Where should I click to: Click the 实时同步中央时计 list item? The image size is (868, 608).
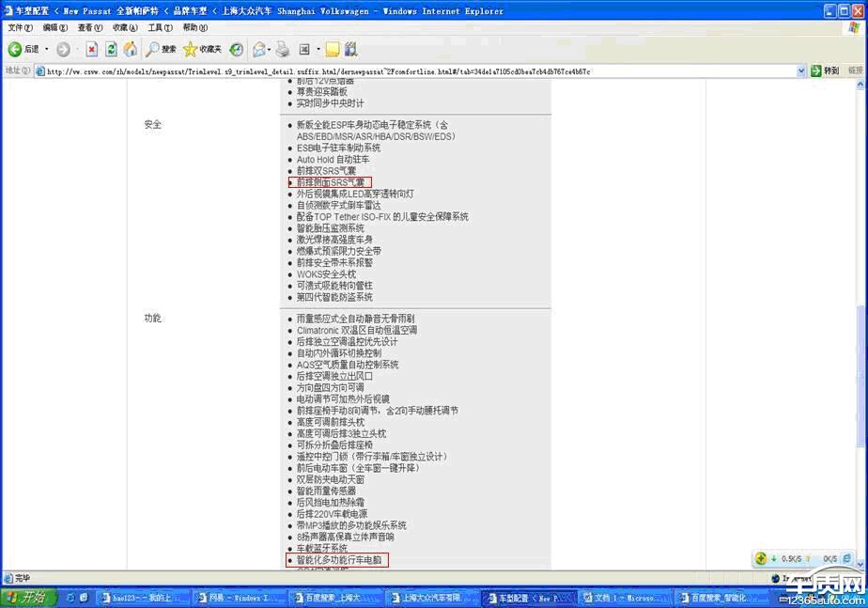pyautogui.click(x=330, y=103)
